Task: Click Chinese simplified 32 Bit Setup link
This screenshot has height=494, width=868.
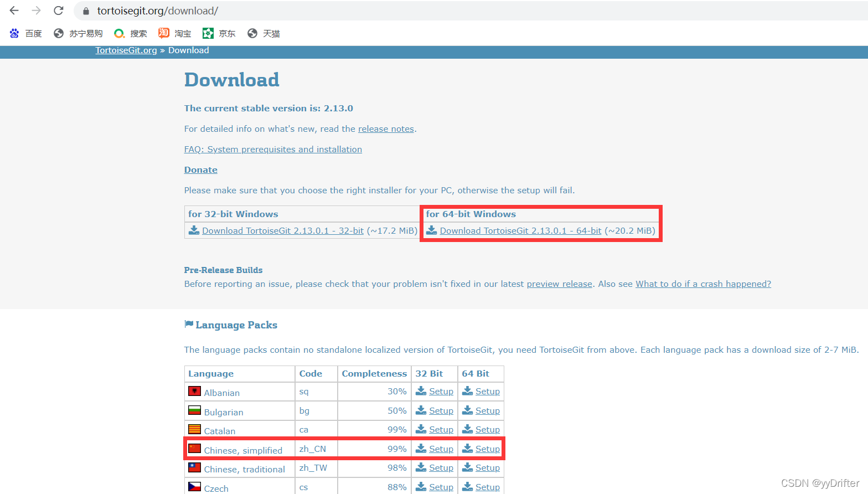Action: (x=441, y=449)
